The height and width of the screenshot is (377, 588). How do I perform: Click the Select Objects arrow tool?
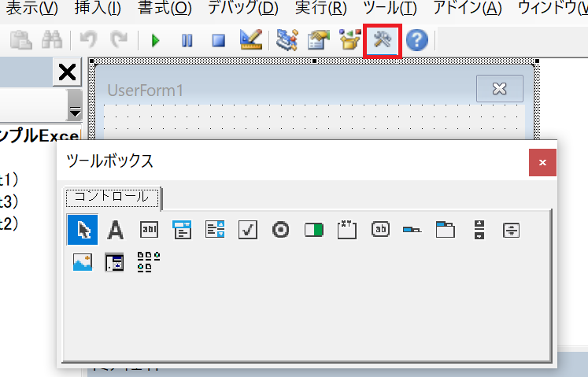coord(82,230)
